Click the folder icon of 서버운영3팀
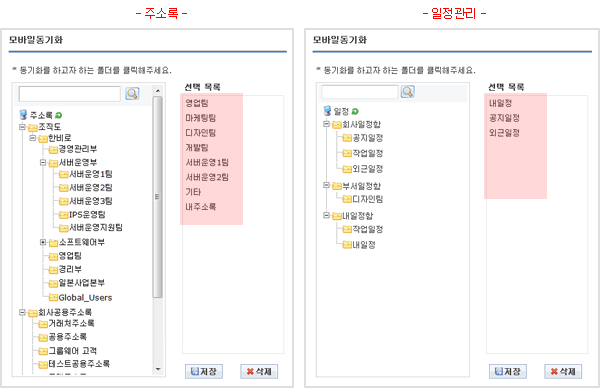 pos(64,201)
